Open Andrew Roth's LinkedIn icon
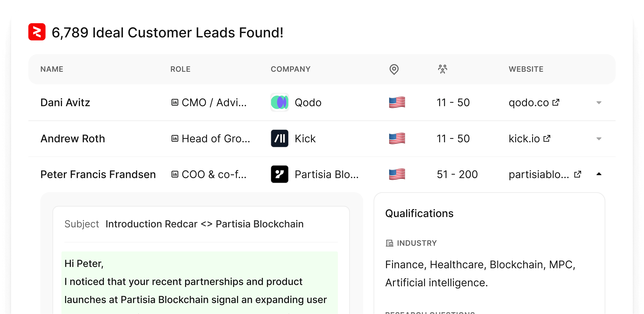Screen dimensions: 644x314 [x=175, y=139]
